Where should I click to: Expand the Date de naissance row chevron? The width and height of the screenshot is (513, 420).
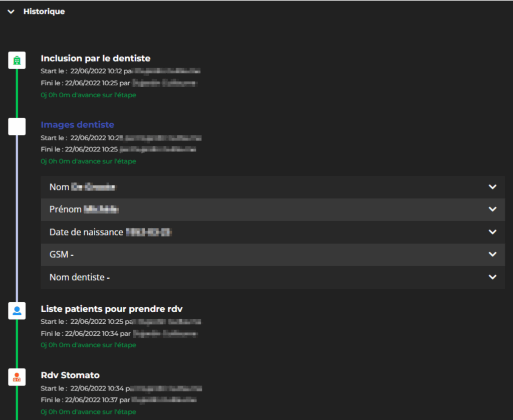click(x=492, y=232)
